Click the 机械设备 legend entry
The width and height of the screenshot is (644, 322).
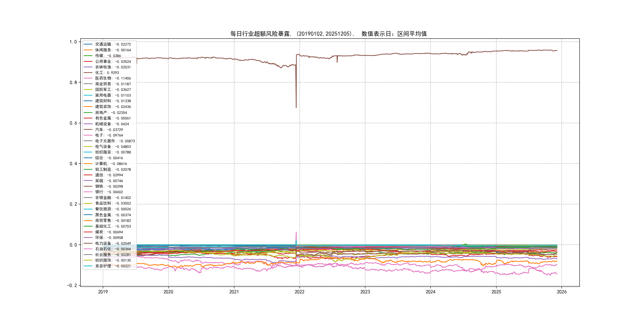click(x=112, y=124)
